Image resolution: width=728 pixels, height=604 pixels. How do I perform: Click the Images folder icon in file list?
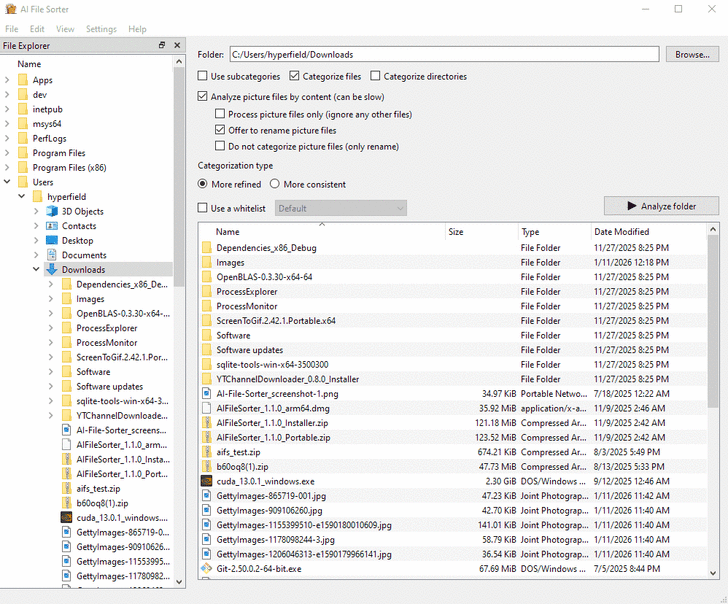coord(207,262)
